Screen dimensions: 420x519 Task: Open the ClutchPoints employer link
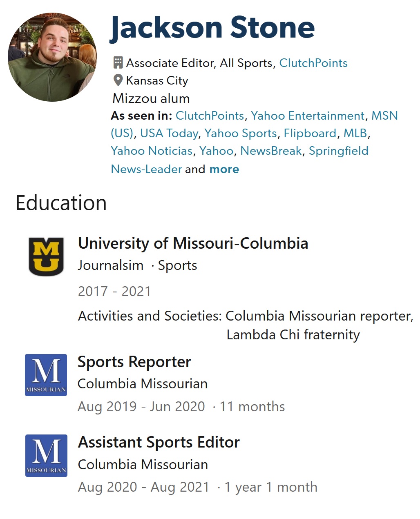[x=313, y=63]
